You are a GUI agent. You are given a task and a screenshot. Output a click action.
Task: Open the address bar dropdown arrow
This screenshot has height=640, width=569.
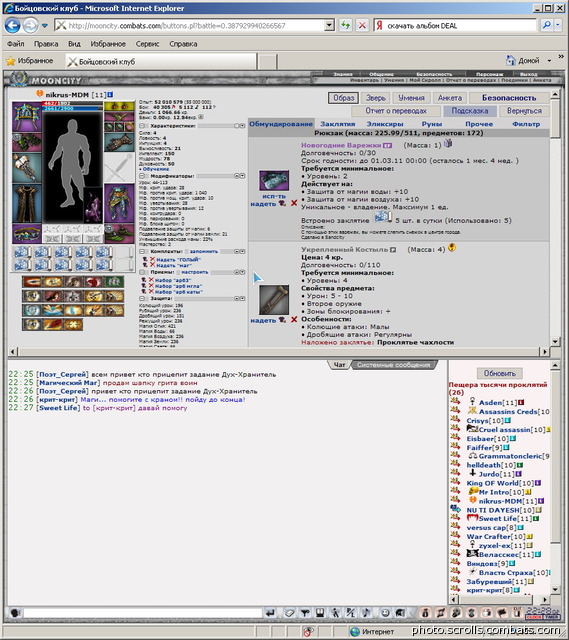(x=329, y=25)
